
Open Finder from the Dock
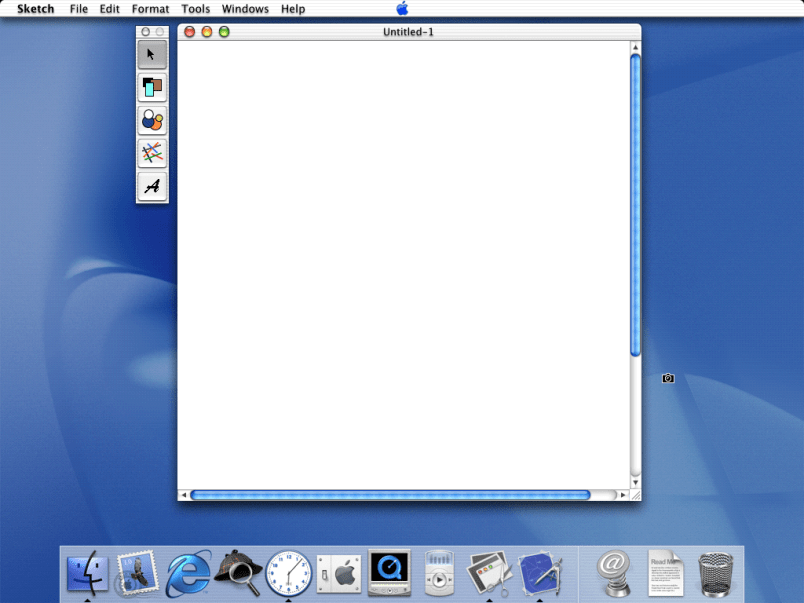pyautogui.click(x=87, y=573)
